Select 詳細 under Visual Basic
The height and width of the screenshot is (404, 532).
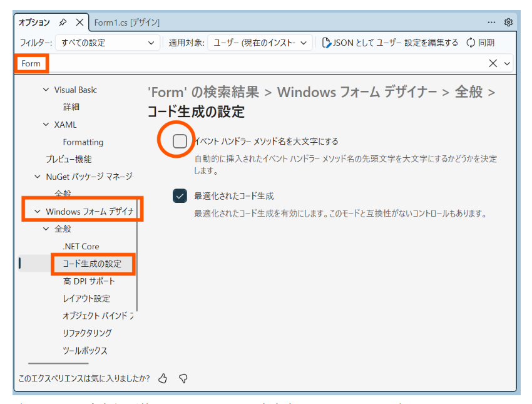click(71, 107)
